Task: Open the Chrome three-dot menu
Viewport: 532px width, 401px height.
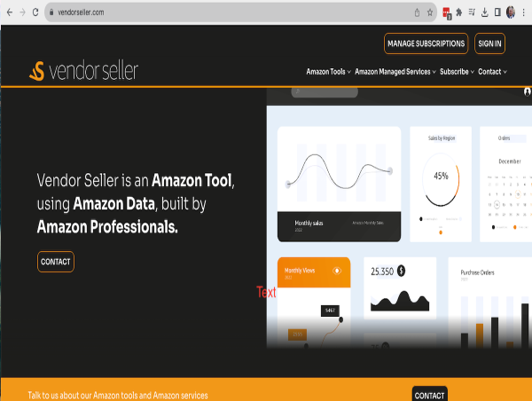Action: tap(523, 12)
